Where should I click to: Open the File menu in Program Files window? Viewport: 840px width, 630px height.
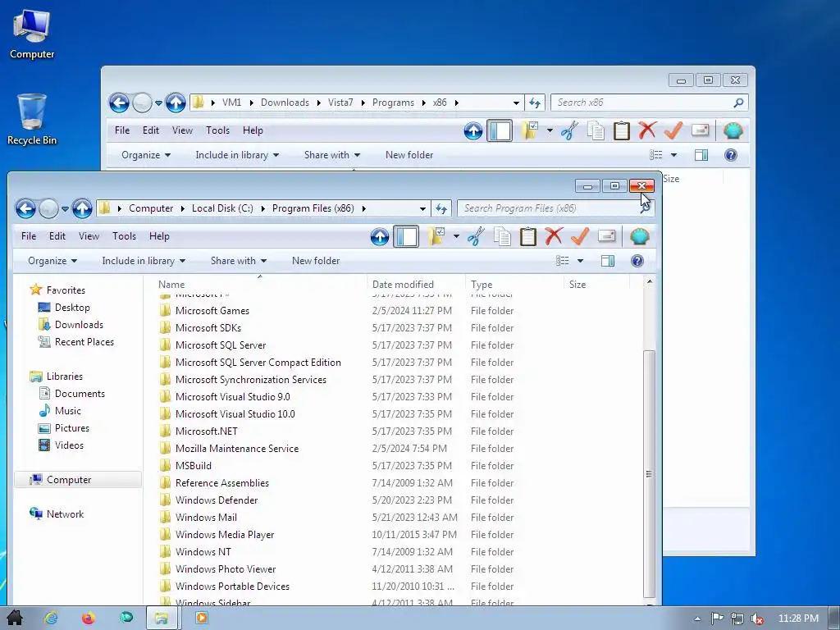pyautogui.click(x=29, y=236)
